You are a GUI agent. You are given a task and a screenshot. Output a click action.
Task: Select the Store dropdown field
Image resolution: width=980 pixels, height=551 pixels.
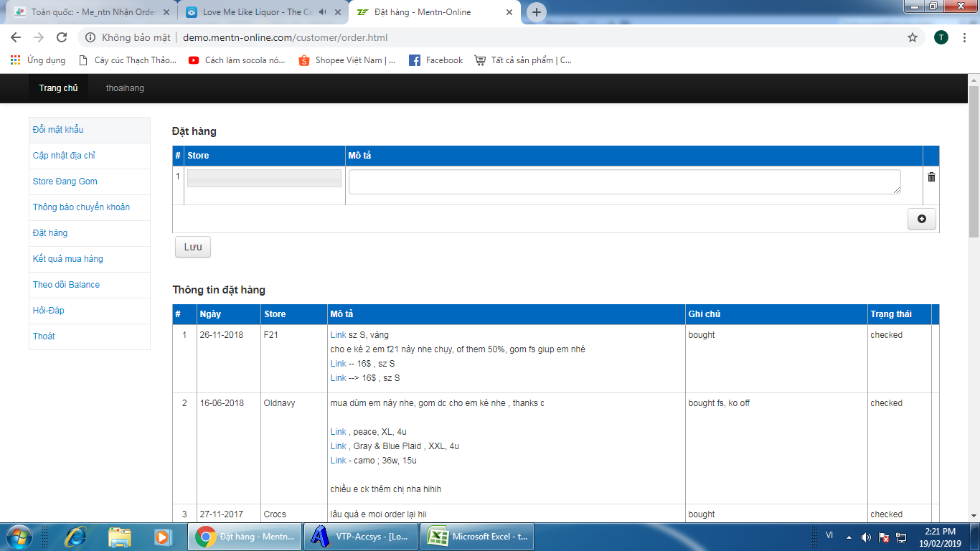tap(264, 179)
